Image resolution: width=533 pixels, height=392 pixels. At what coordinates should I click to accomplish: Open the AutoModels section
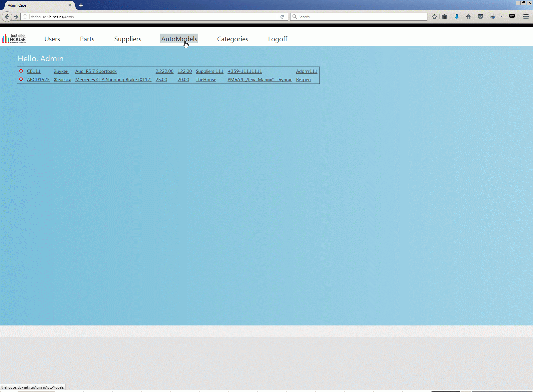tap(179, 39)
